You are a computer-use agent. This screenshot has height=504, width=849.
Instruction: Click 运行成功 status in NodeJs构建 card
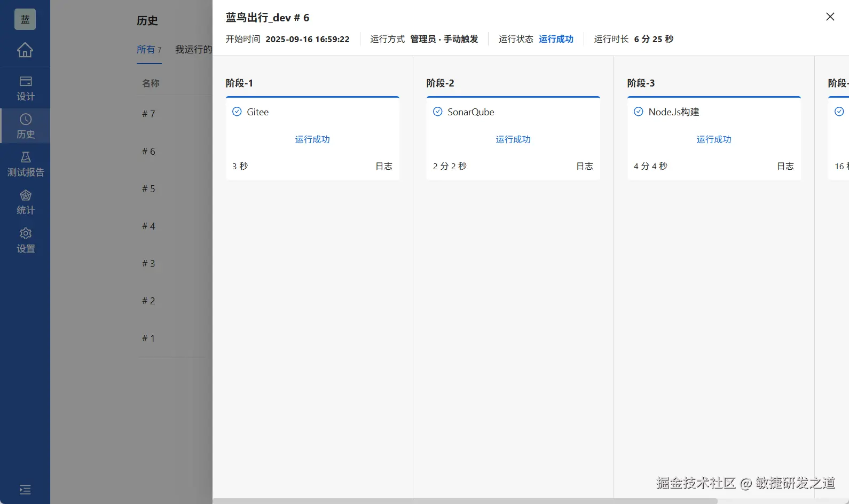coord(714,139)
